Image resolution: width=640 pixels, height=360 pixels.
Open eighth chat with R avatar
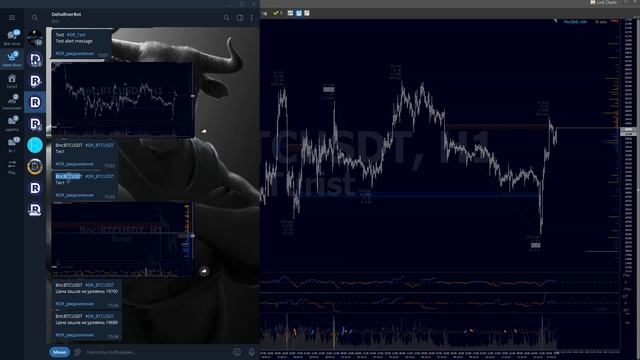coord(35,188)
